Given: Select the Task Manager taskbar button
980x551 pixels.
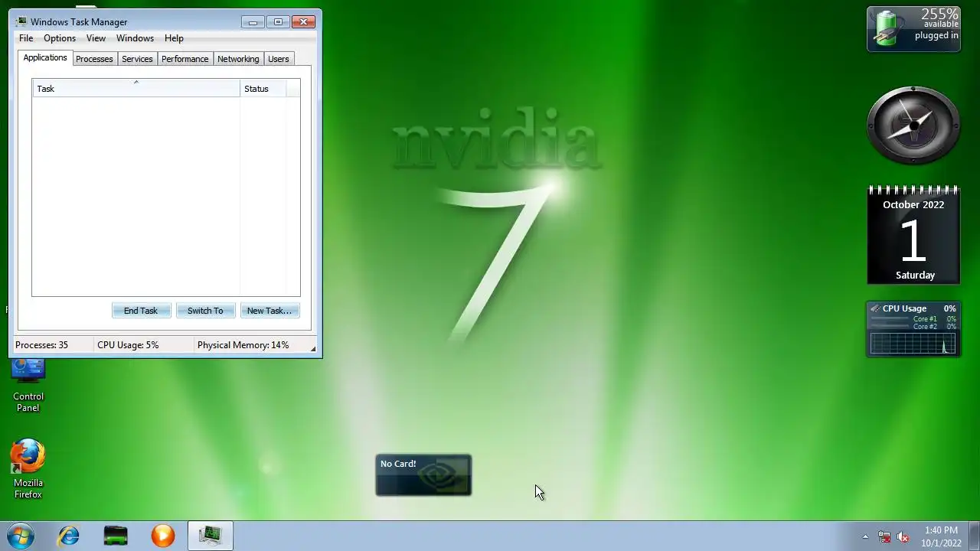Looking at the screenshot, I should (210, 536).
